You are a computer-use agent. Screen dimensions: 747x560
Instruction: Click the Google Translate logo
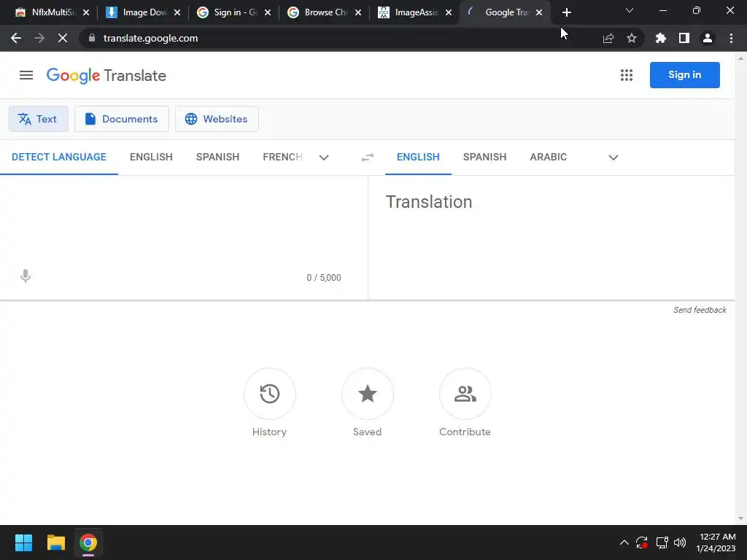(x=107, y=75)
